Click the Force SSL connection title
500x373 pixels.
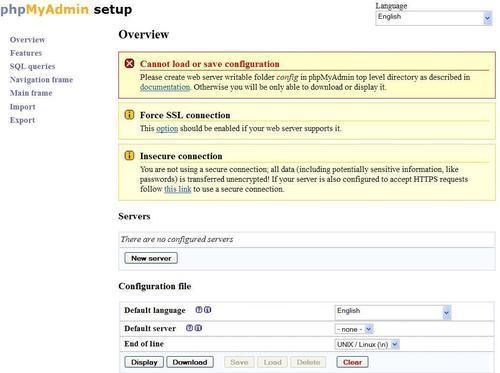pos(185,115)
